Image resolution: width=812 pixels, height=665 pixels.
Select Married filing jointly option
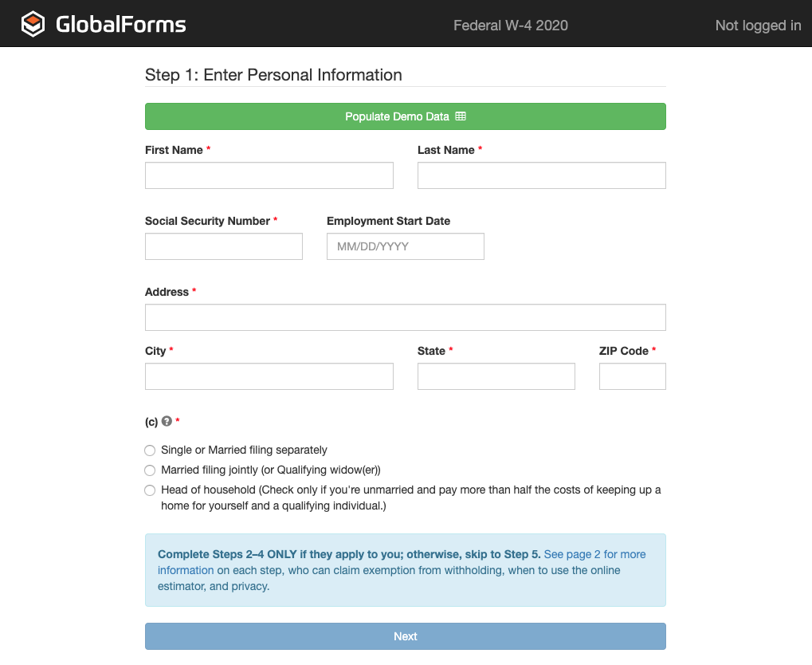point(150,470)
